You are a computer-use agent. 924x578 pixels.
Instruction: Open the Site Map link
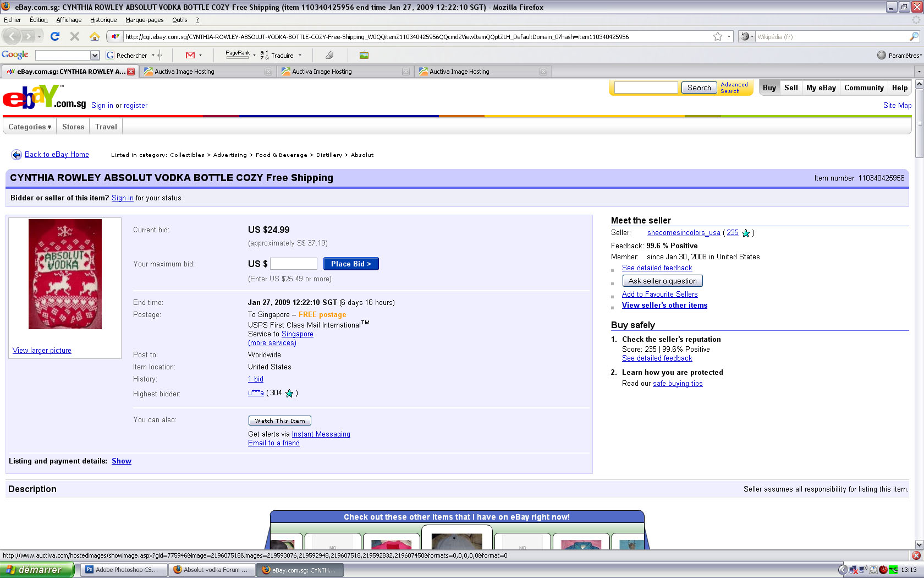(x=897, y=106)
